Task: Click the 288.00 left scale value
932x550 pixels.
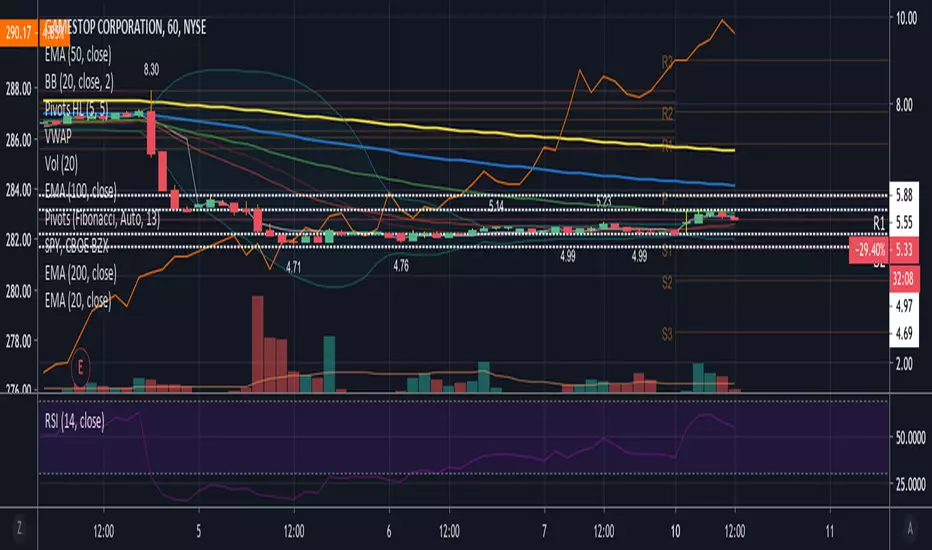Action: point(18,90)
